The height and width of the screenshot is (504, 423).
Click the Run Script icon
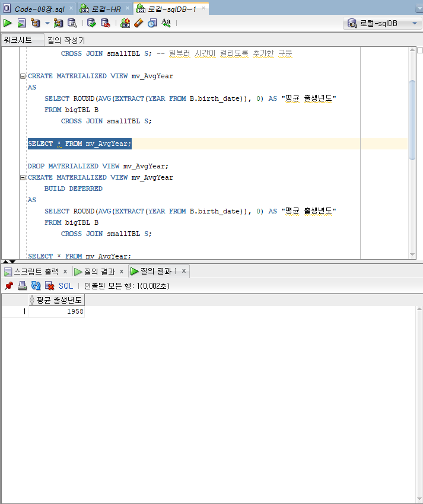click(21, 23)
